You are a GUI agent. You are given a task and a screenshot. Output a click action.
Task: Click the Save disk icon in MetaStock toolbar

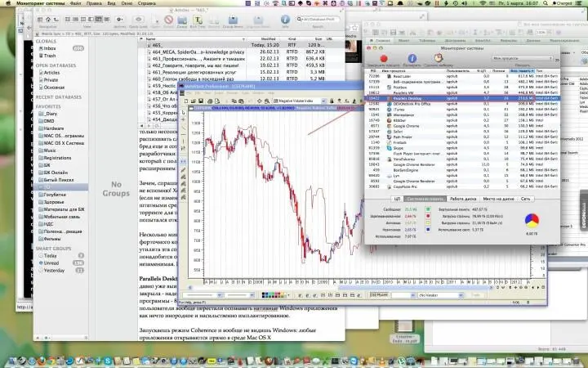tap(201, 101)
